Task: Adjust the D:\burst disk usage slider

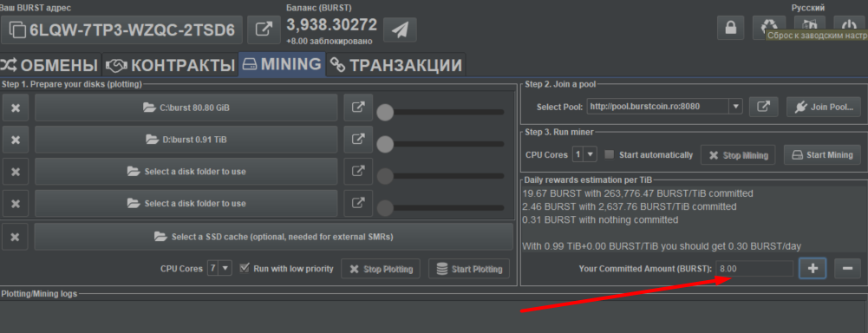Action: tap(441, 144)
